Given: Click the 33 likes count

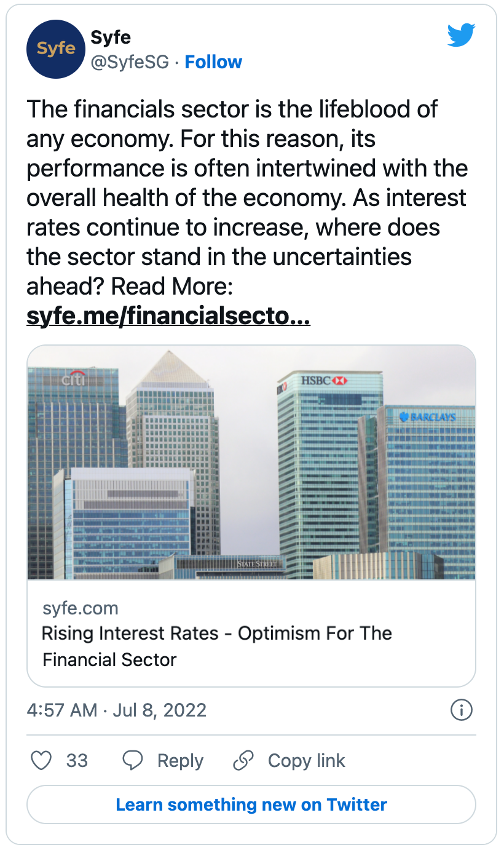Looking at the screenshot, I should pos(77,761).
